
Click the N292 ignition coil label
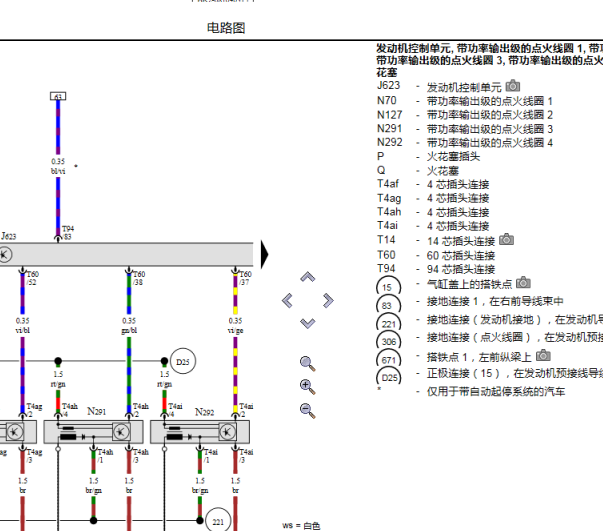[x=204, y=412]
